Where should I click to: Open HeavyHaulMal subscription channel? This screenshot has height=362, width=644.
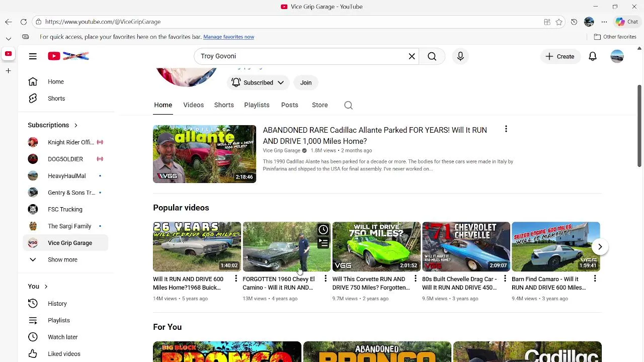point(65,176)
